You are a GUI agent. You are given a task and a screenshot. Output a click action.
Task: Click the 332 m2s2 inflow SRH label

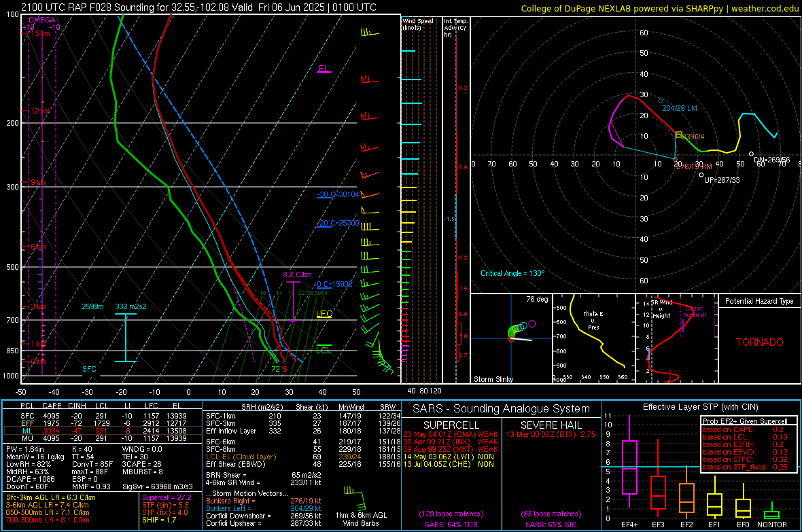[x=131, y=306]
